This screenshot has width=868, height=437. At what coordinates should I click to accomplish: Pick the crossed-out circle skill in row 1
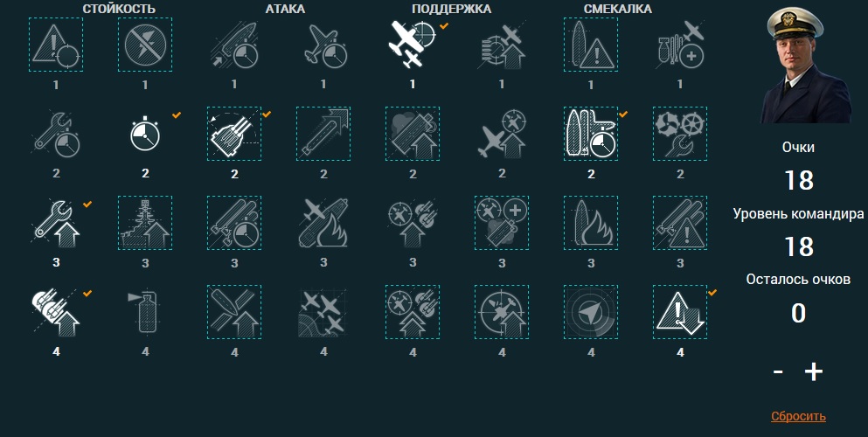pyautogui.click(x=145, y=45)
